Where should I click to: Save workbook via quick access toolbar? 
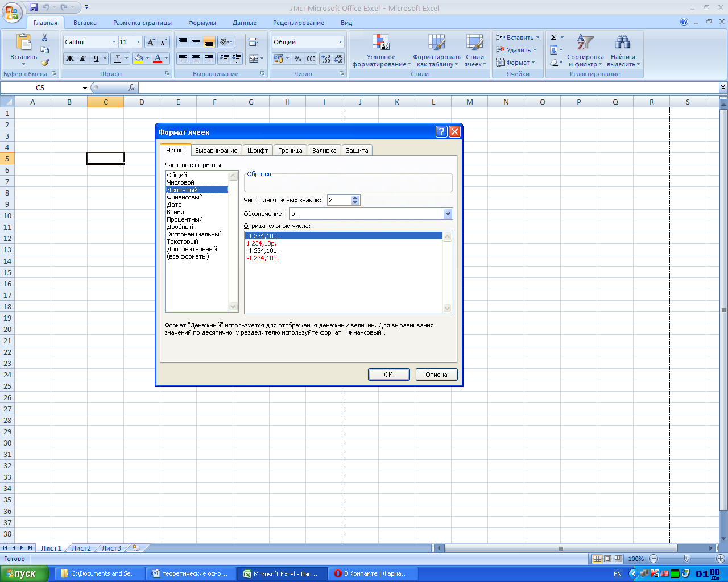coord(34,7)
